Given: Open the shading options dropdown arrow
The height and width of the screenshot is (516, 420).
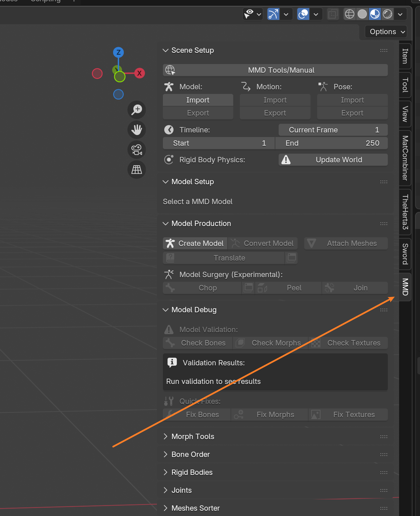Looking at the screenshot, I should pos(400,14).
